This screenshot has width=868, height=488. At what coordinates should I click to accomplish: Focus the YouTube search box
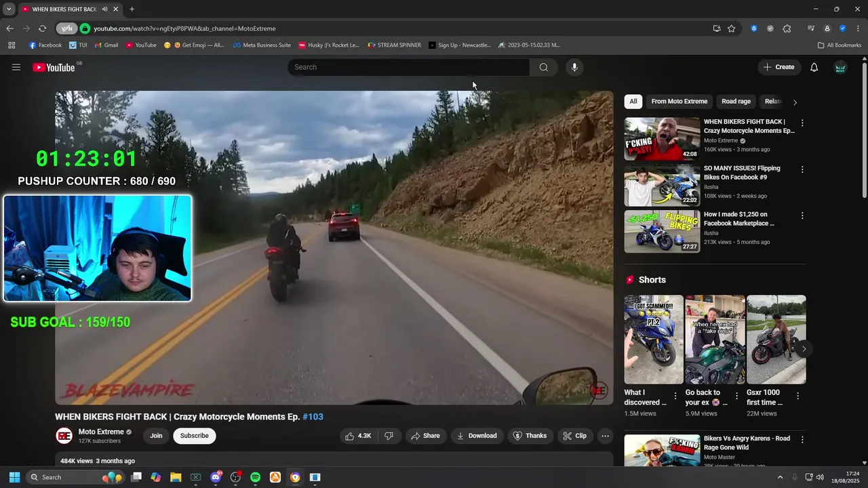pos(409,67)
